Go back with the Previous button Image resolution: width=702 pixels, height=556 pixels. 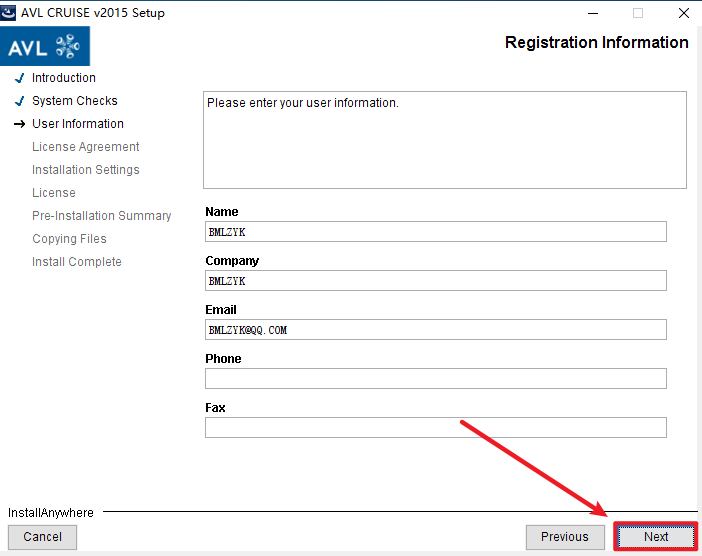tap(565, 537)
